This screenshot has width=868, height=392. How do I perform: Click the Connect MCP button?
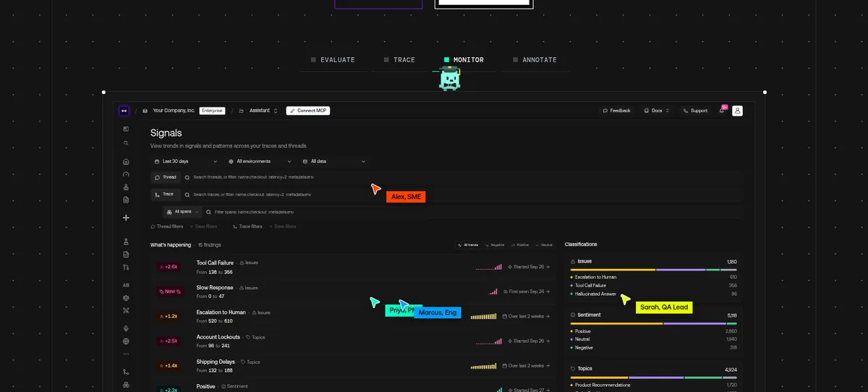[308, 111]
